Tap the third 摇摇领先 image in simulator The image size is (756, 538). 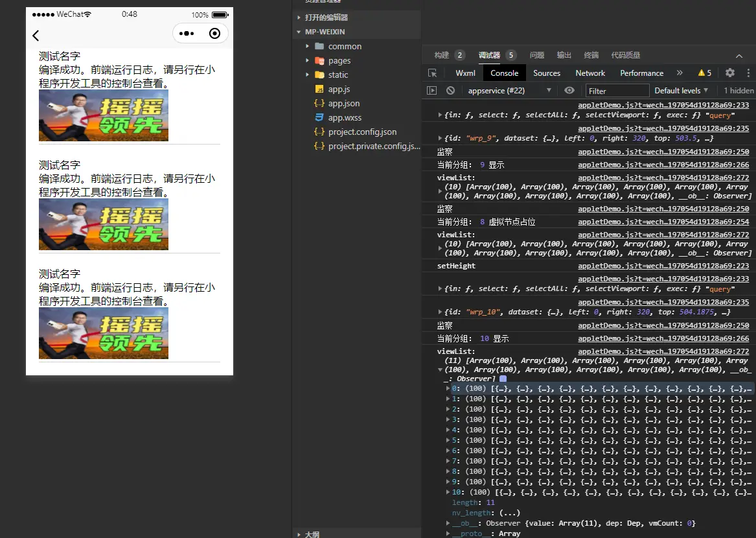pyautogui.click(x=104, y=333)
